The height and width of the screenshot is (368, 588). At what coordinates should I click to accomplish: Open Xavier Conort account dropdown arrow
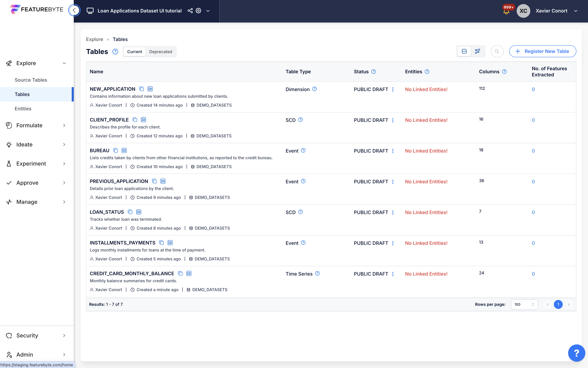pyautogui.click(x=576, y=11)
